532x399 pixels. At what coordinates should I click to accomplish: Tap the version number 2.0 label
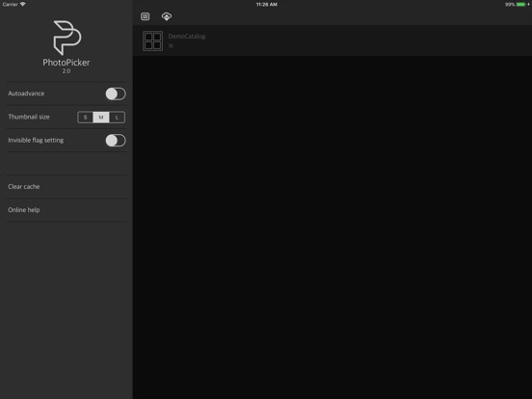click(x=66, y=71)
